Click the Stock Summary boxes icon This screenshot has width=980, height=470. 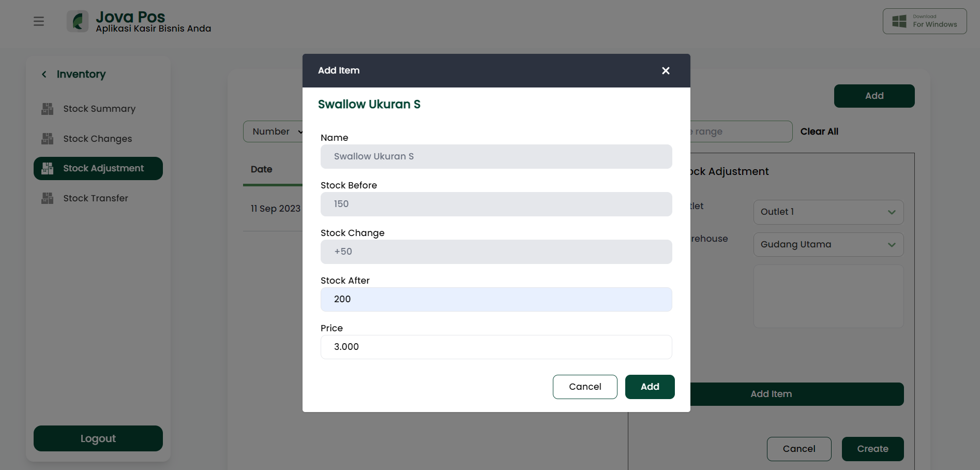[48, 109]
